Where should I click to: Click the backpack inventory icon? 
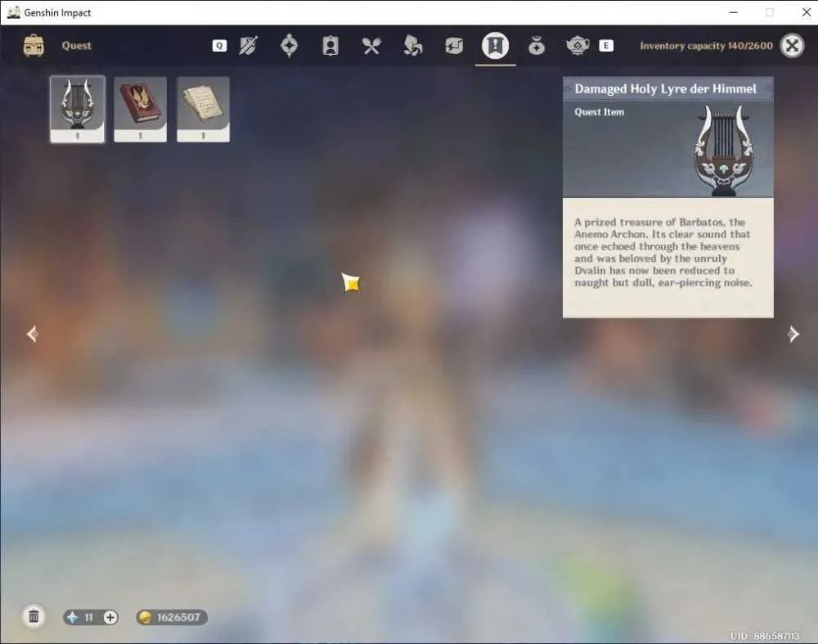click(34, 46)
